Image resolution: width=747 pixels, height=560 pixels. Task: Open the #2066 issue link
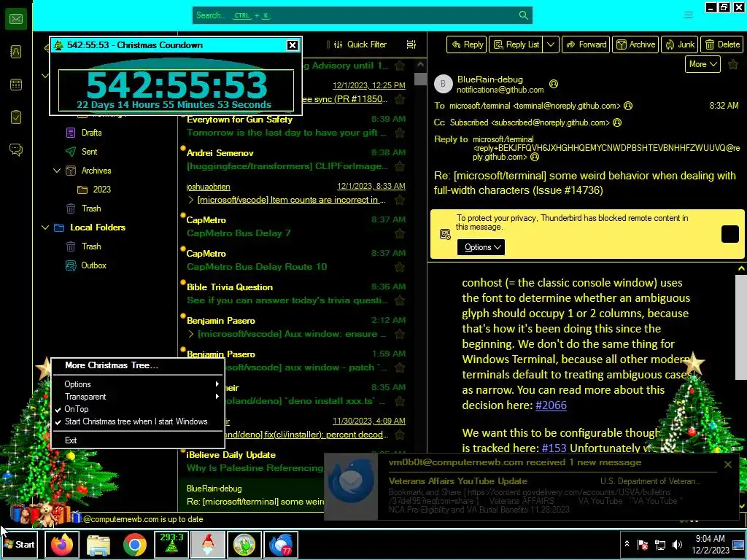[551, 405]
